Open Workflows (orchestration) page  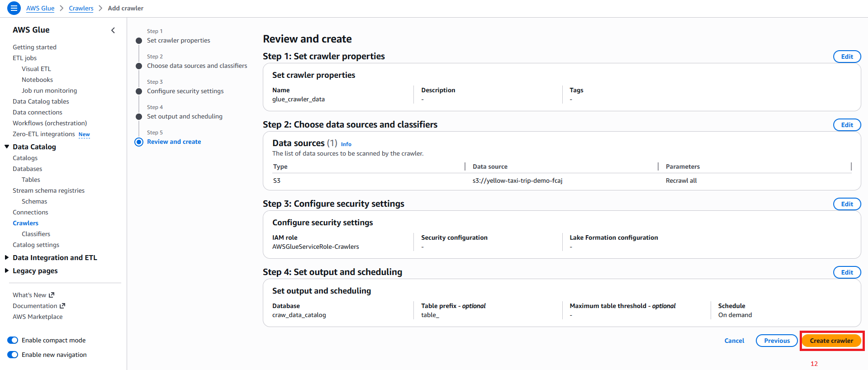50,123
